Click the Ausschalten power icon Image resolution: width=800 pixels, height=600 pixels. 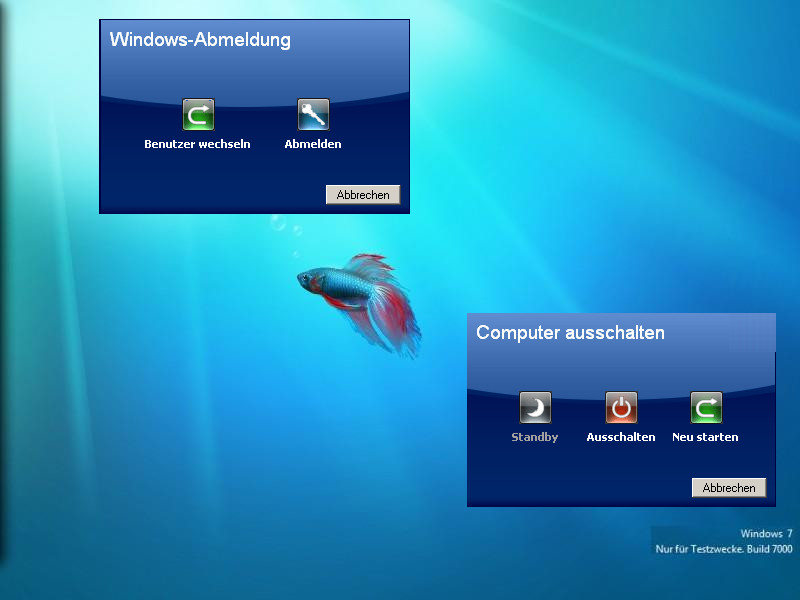[x=620, y=407]
